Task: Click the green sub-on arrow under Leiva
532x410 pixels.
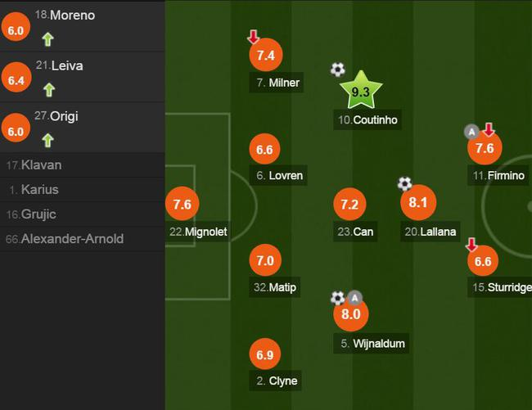Action: 47,88
